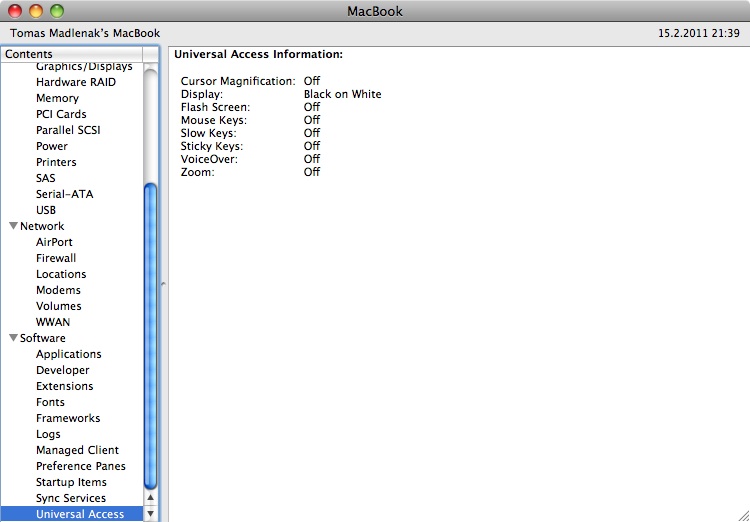Click Tomas Madlenak's MacBook header text

85,33
